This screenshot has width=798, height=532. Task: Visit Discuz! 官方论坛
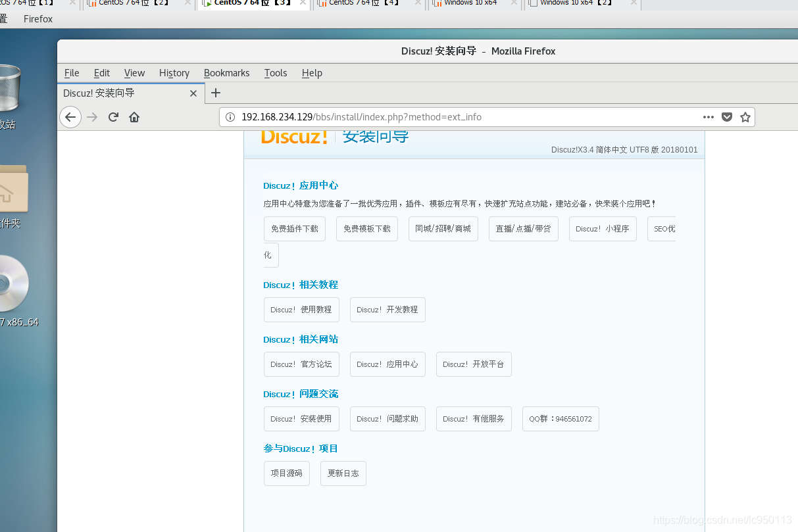click(x=301, y=364)
